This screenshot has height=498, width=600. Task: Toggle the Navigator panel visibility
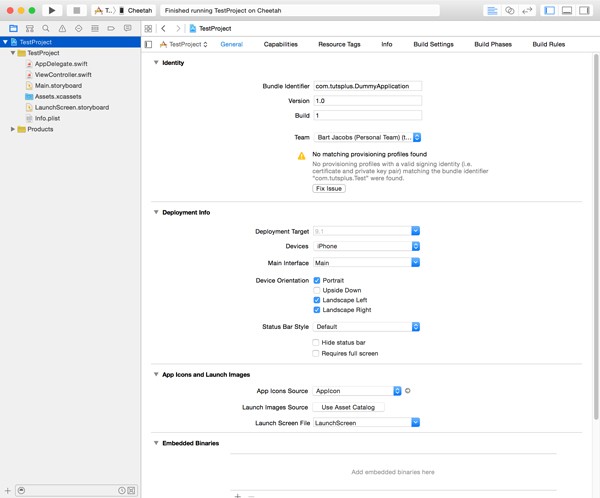(549, 10)
